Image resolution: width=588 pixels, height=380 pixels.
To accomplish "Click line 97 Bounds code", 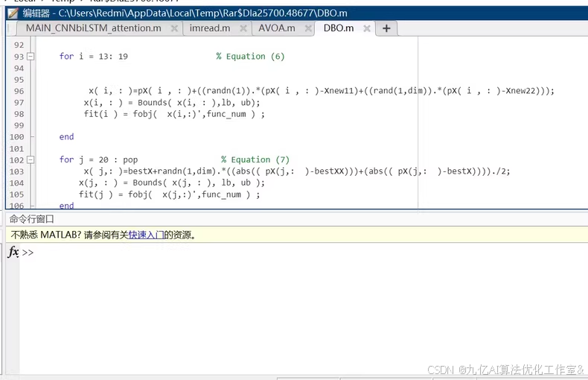I will coord(172,103).
